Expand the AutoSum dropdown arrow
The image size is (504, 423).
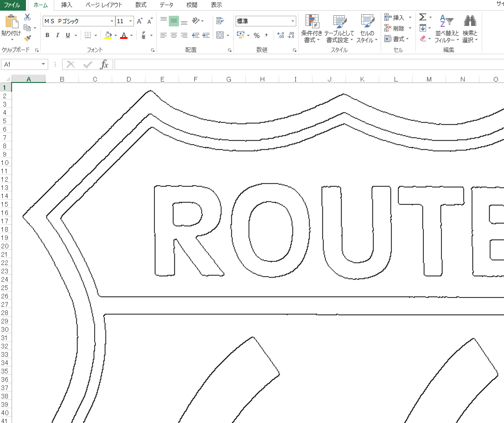click(x=430, y=17)
